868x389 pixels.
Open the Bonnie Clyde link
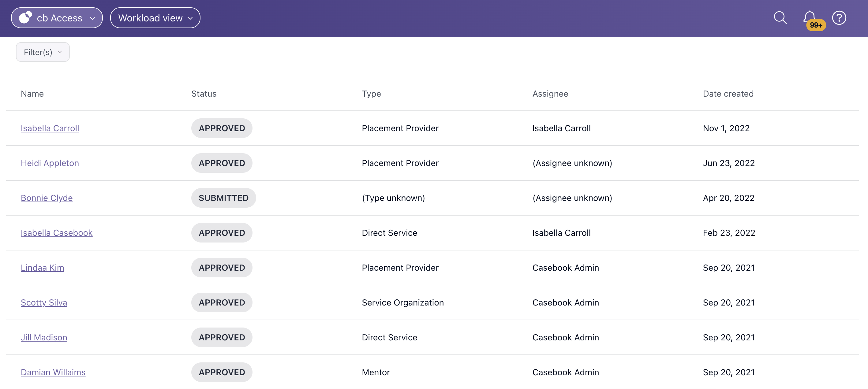(x=47, y=198)
